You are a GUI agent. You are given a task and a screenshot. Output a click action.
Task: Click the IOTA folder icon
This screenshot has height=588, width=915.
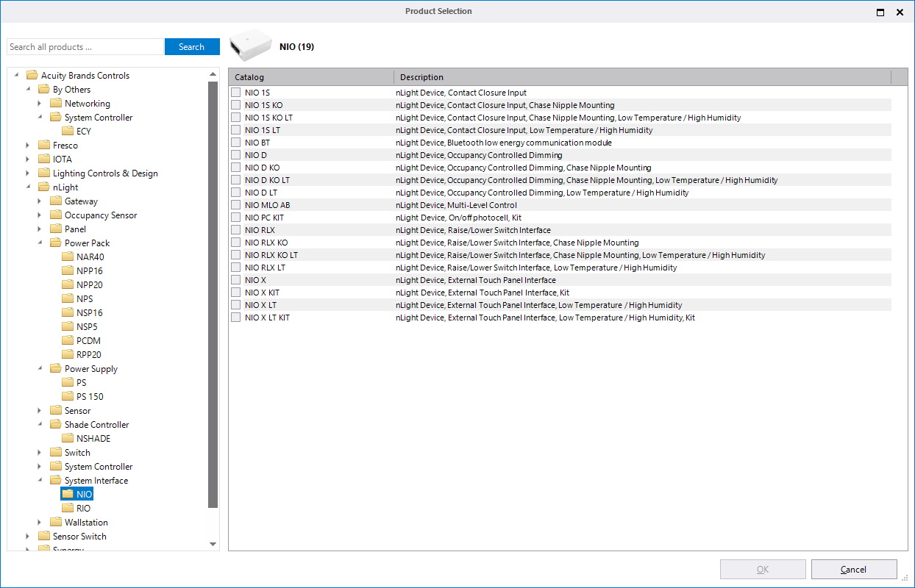44,159
